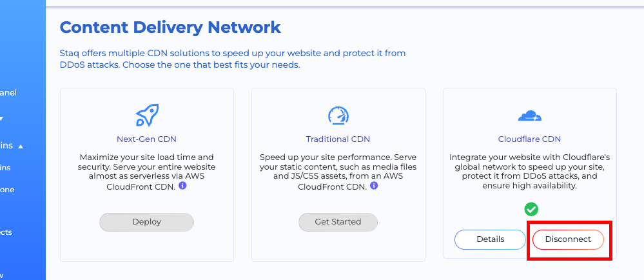Open the sidebar item ending in "one"
This screenshot has width=644, height=280.
tap(7, 190)
